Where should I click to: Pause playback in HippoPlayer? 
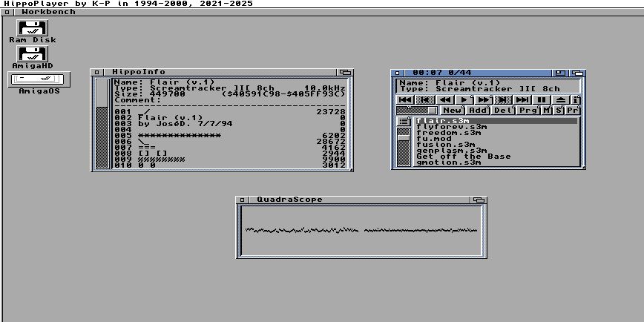point(542,100)
